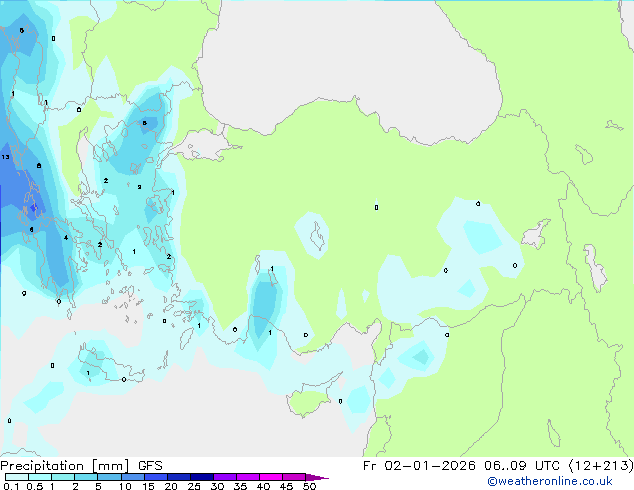This screenshot has width=634, height=490.
Task: Click the over-50 mm arrow tip of legend
Action: (317, 477)
